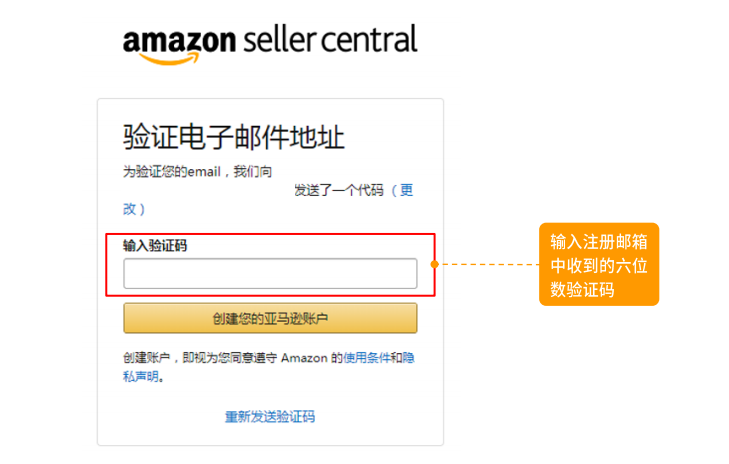Click the text 为验证您的email，我们向
The image size is (729, 464).
pyautogui.click(x=197, y=172)
